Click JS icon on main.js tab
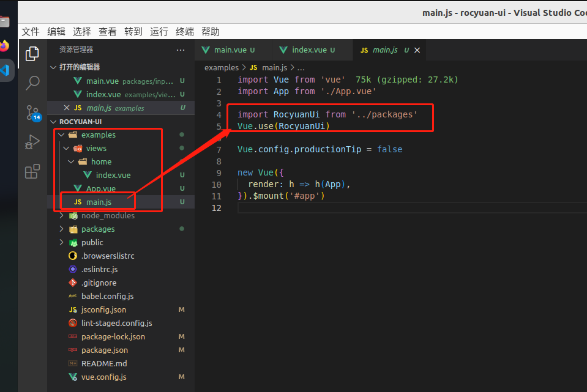Screen dimensions: 587x392 [364, 50]
